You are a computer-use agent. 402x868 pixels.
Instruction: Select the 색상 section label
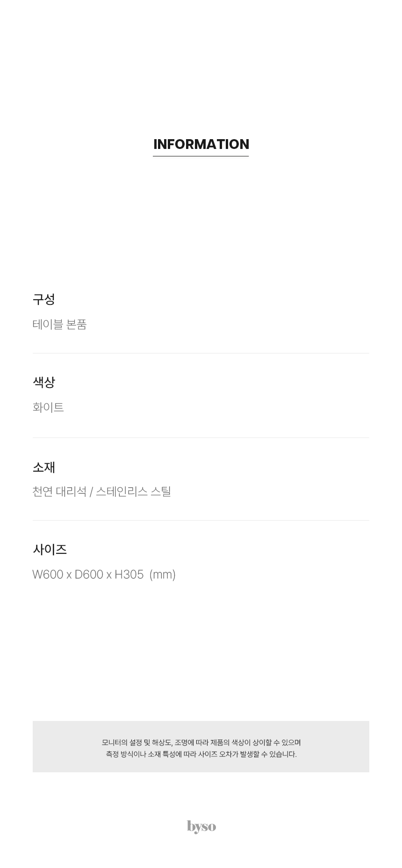coord(44,382)
